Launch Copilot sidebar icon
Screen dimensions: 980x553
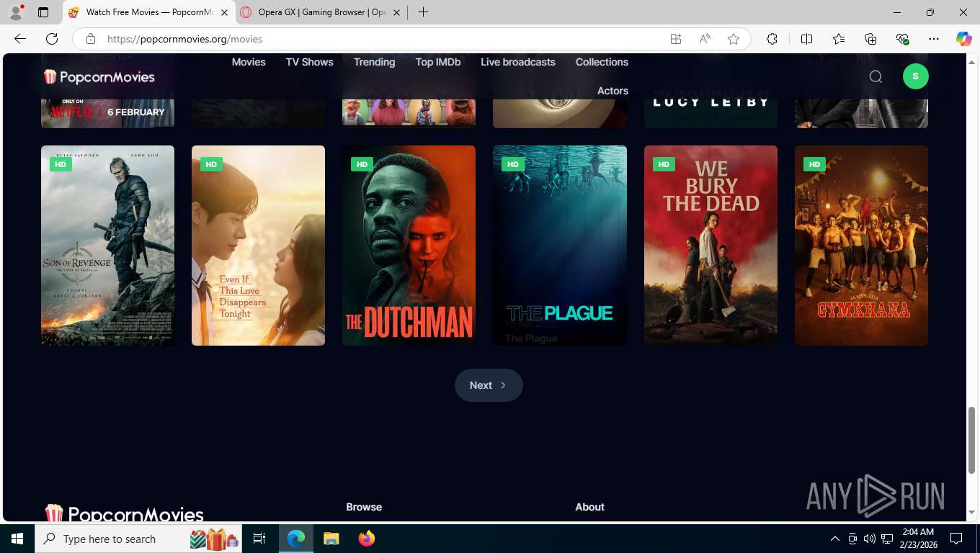tap(964, 39)
